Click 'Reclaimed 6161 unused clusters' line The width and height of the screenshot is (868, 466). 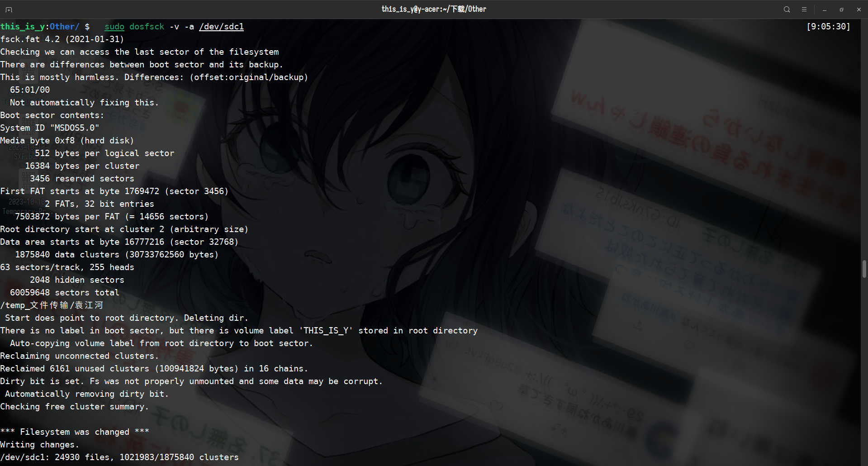[x=154, y=369]
